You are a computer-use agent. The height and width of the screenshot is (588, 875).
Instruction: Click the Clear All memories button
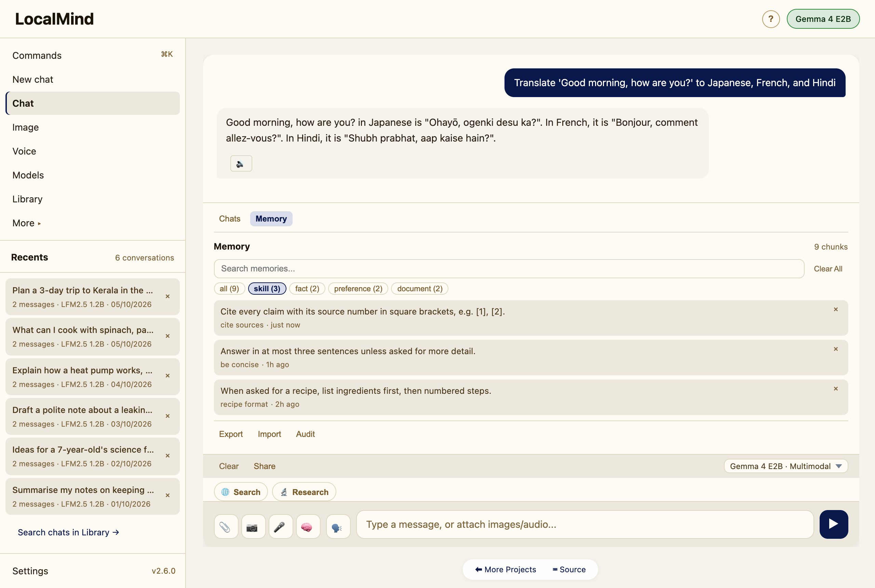(x=827, y=268)
